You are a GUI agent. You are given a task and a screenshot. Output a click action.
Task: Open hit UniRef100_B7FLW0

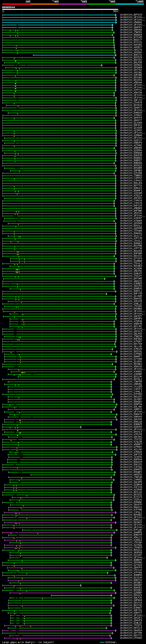(131, 530)
